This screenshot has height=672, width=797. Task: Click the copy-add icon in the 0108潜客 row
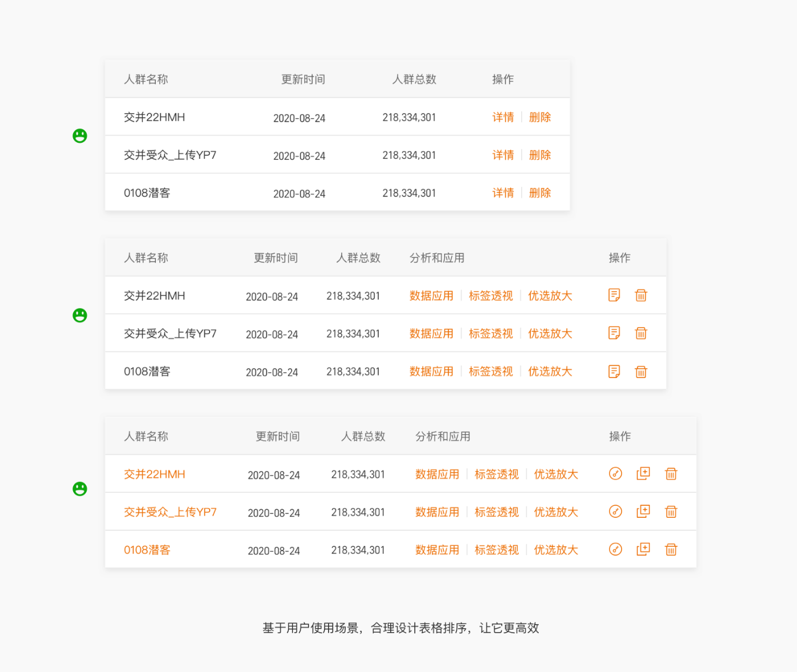click(643, 549)
